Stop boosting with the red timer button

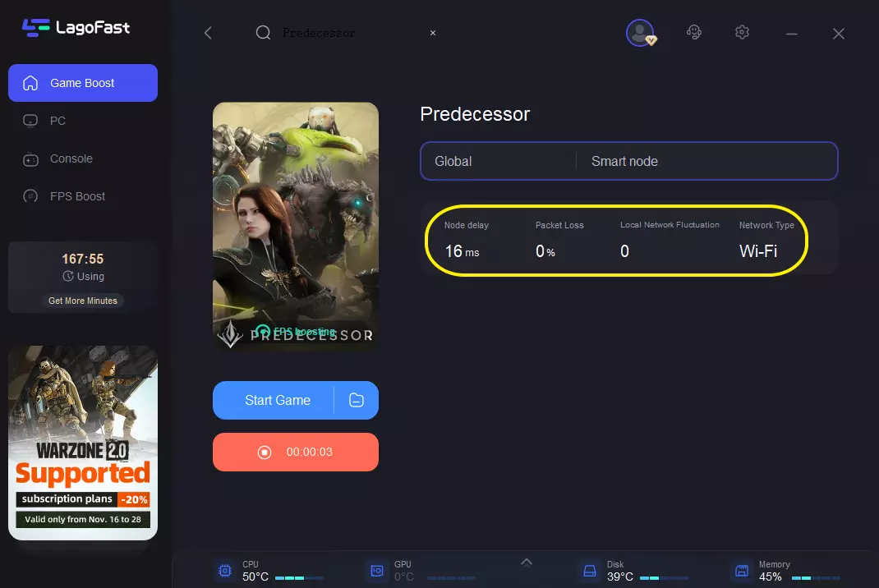pos(296,452)
